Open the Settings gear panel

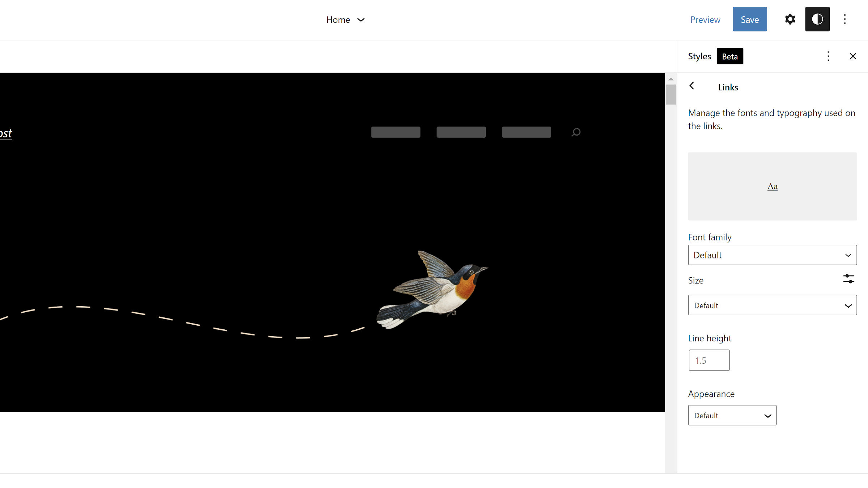click(790, 19)
